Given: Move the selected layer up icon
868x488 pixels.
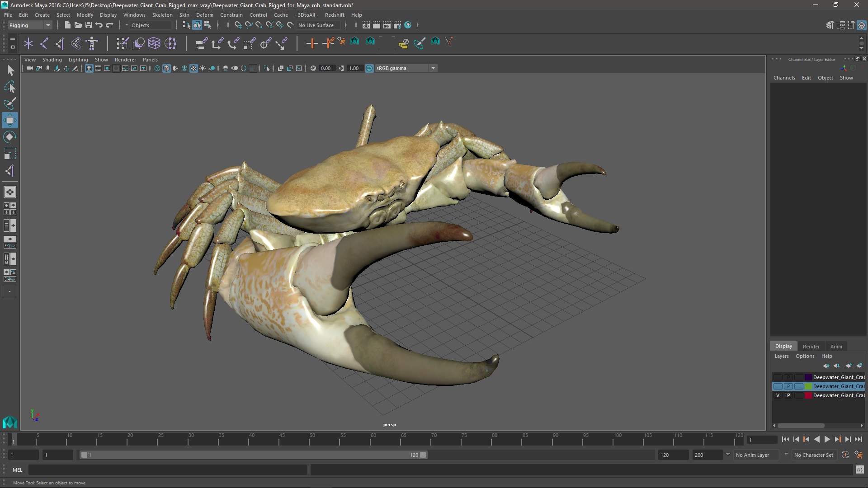Looking at the screenshot, I should coord(826,366).
